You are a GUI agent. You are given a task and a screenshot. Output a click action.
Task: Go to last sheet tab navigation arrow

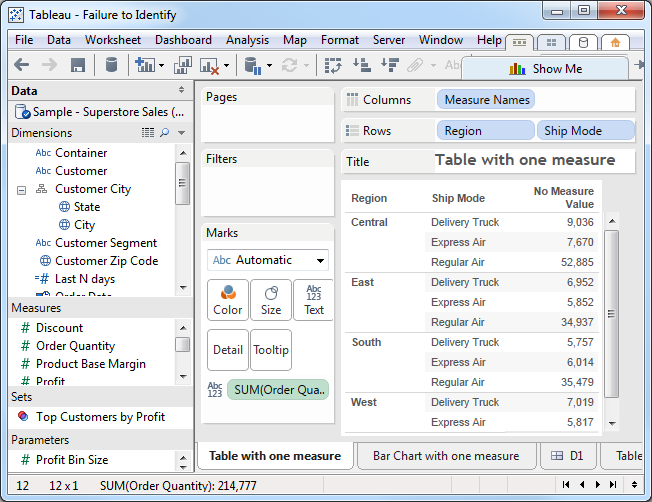pos(613,485)
